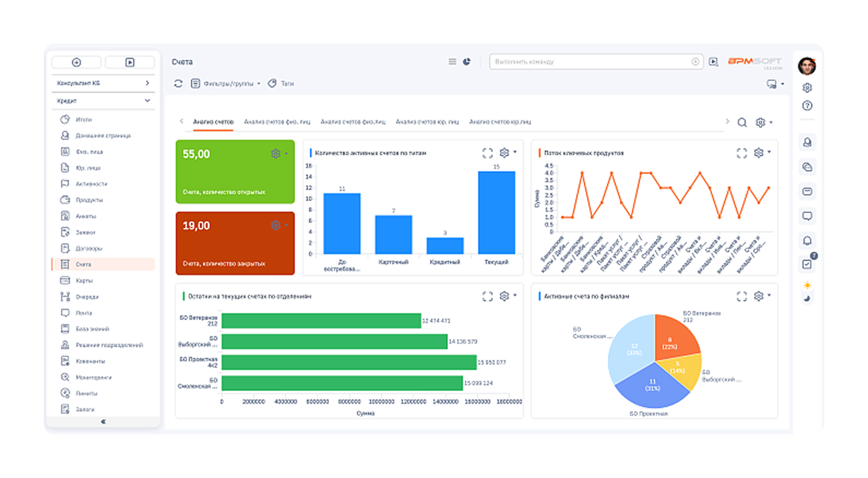Open the feed speech bubble icon in the right panel
Screen dimensions: 868x478
pyautogui.click(x=807, y=216)
